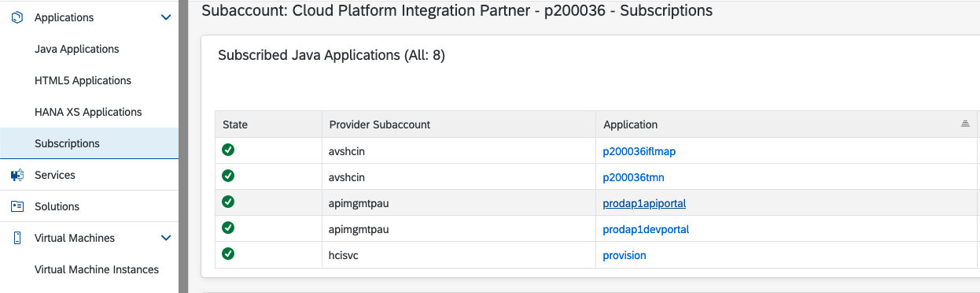Click green status icon for prodap1apiportal
Screen dimensions: 980x293
click(228, 202)
